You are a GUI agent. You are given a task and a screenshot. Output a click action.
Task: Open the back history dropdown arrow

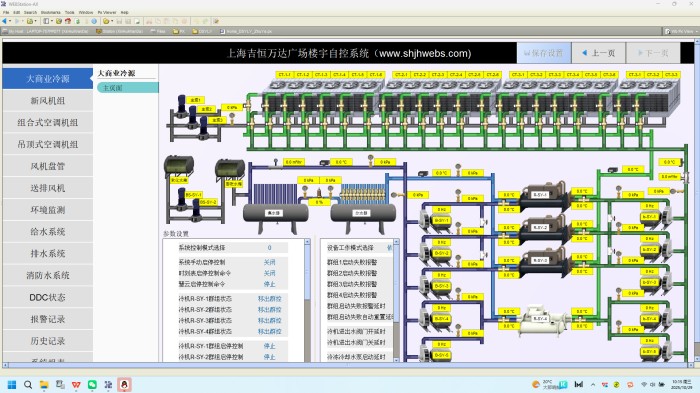click(10, 21)
